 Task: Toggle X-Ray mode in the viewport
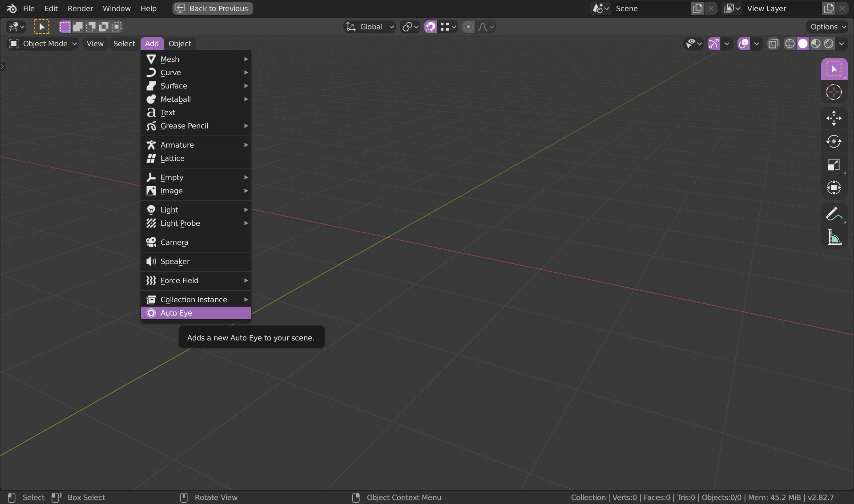[x=773, y=44]
